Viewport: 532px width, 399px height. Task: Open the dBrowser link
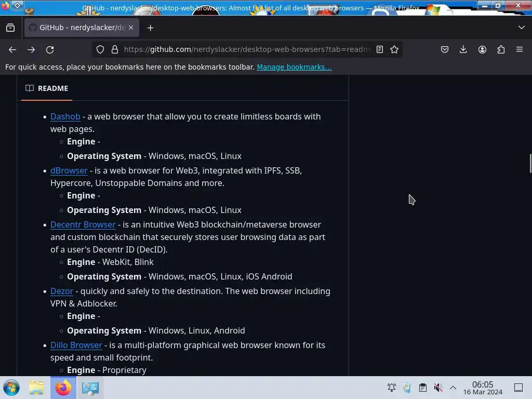[x=69, y=170]
